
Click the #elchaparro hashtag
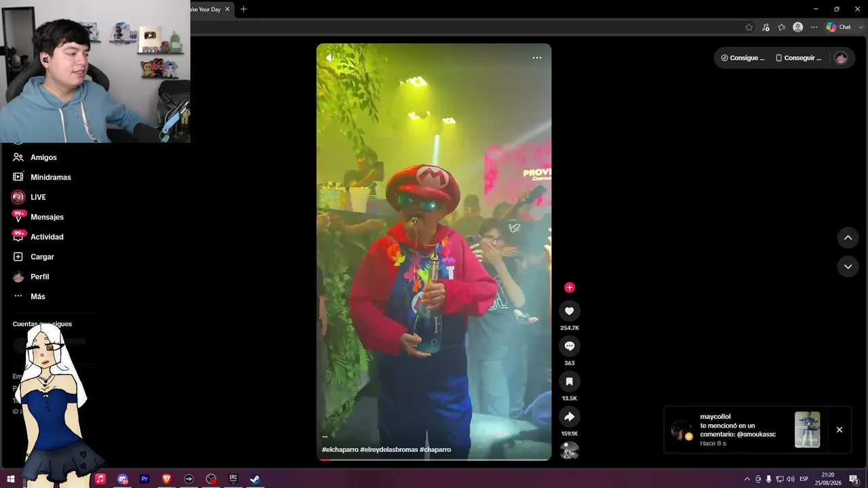(339, 450)
